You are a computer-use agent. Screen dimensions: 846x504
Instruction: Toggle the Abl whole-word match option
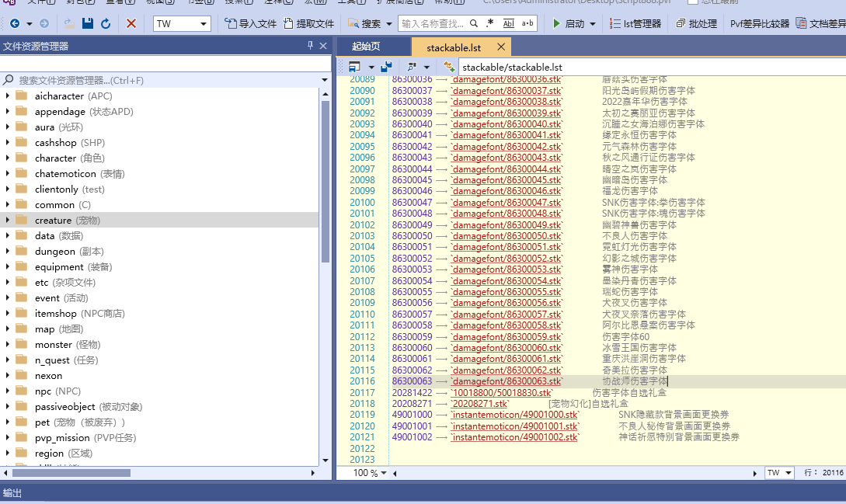click(x=510, y=23)
